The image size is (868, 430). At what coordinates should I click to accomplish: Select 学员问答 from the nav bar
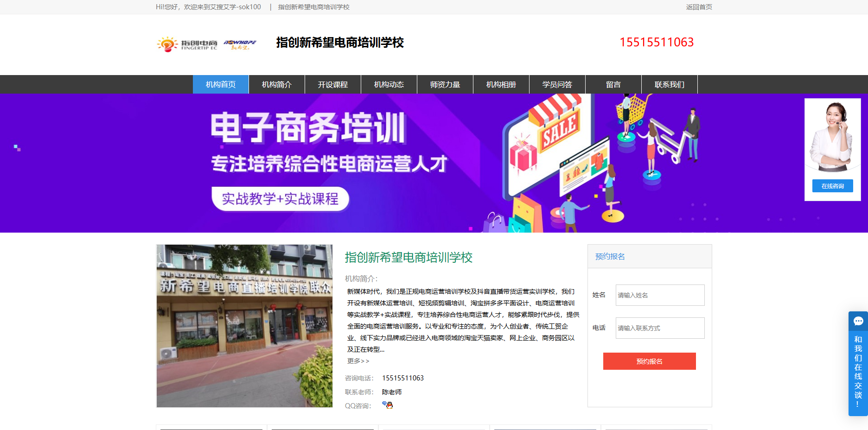coord(557,84)
